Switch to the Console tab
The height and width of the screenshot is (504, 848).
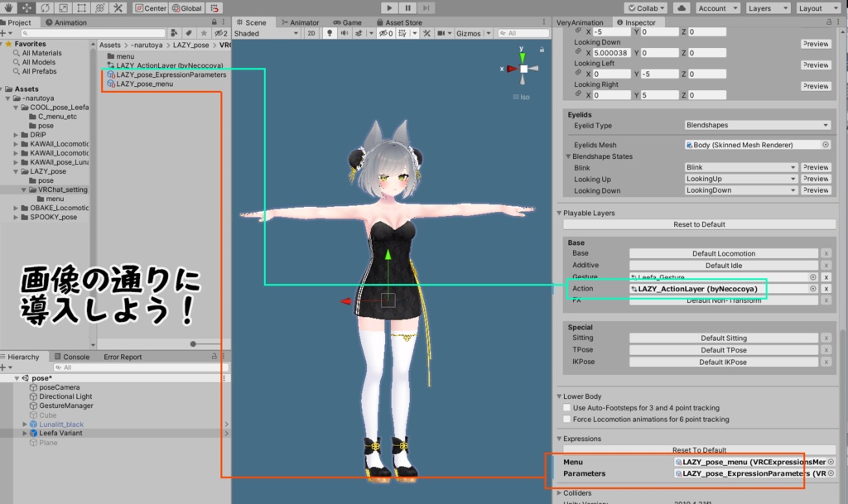(72, 357)
